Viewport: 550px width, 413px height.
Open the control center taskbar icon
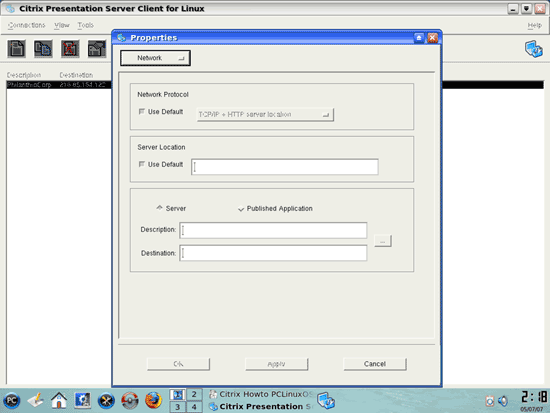82,400
